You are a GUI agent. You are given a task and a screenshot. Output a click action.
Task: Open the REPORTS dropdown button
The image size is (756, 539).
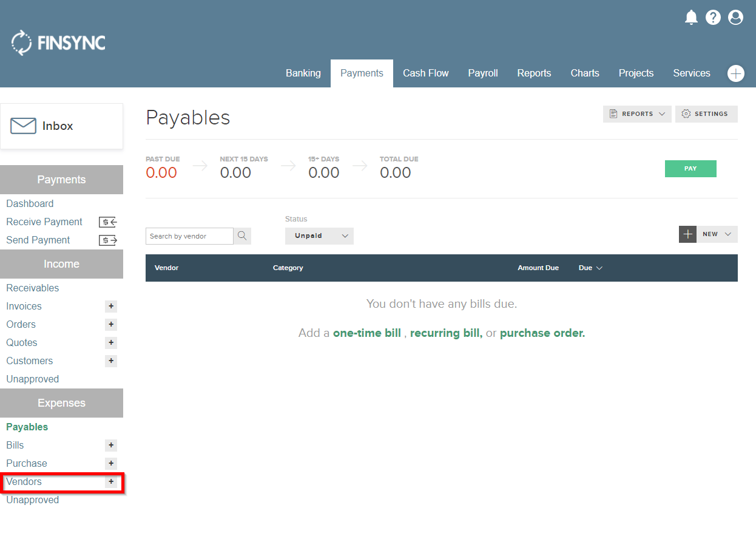coord(638,114)
